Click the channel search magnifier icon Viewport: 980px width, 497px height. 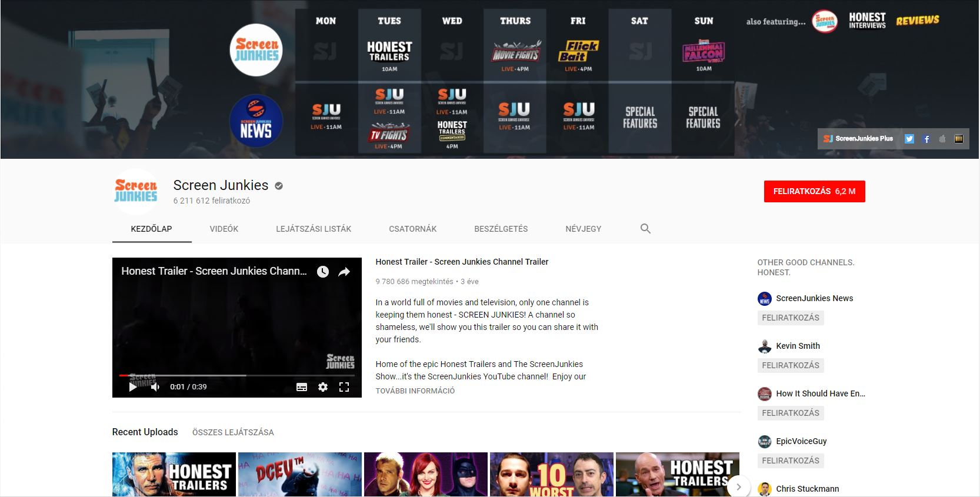tap(645, 229)
